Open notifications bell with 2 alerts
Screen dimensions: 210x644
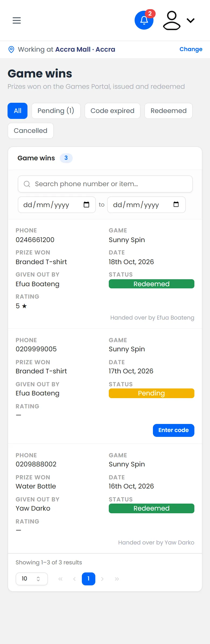[144, 20]
